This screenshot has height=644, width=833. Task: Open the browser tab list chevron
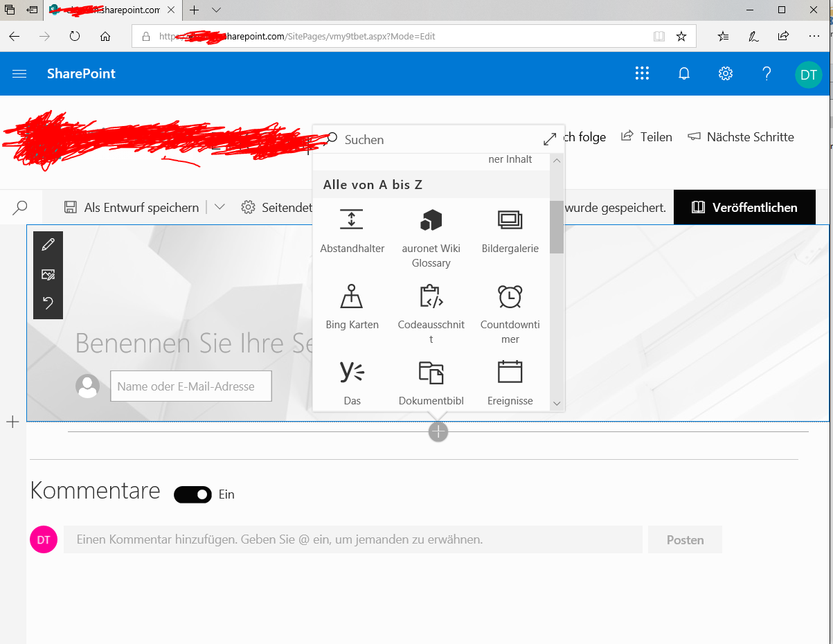point(216,10)
